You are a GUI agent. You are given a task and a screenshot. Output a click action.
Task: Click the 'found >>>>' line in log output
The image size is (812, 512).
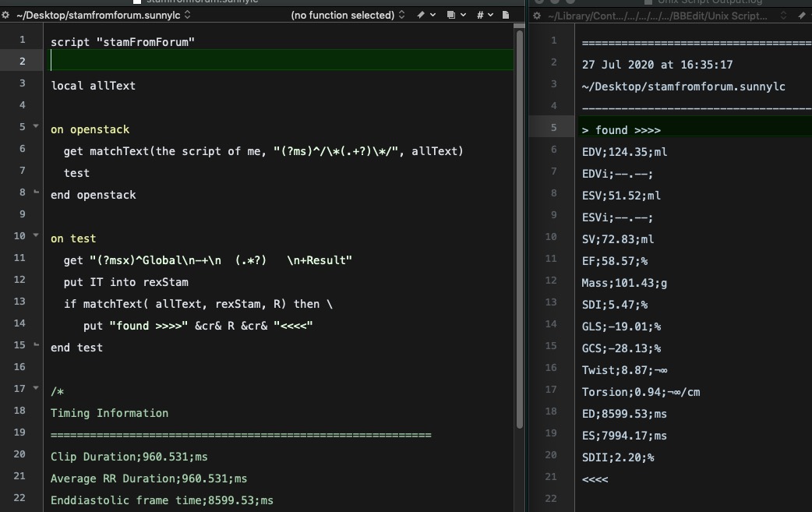click(x=621, y=130)
